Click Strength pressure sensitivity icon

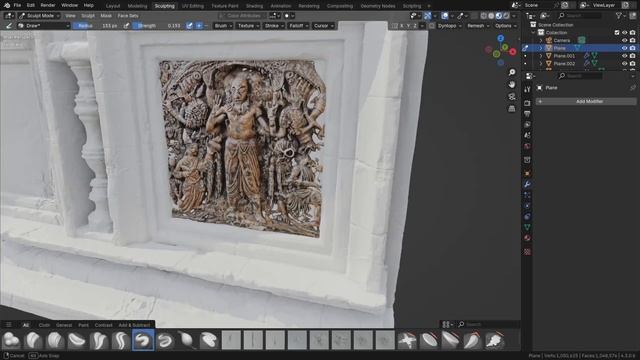pyautogui.click(x=189, y=25)
